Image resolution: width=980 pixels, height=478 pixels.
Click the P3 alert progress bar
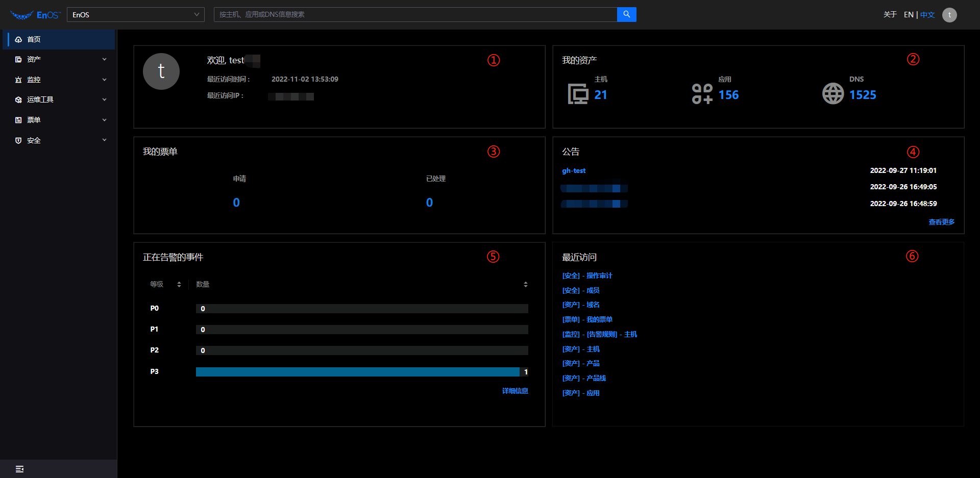[362, 372]
